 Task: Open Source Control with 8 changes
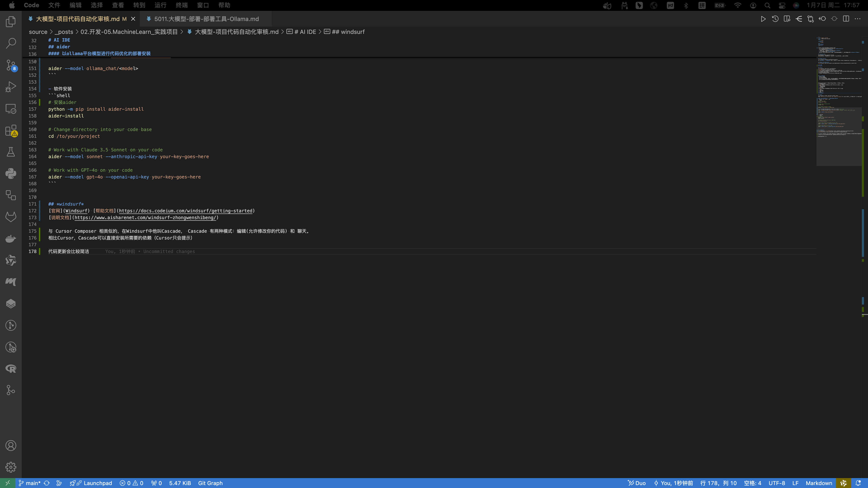pyautogui.click(x=11, y=65)
